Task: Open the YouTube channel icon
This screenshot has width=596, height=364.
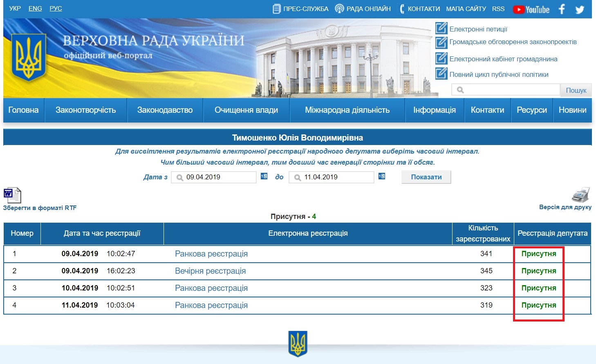Action: coord(531,9)
